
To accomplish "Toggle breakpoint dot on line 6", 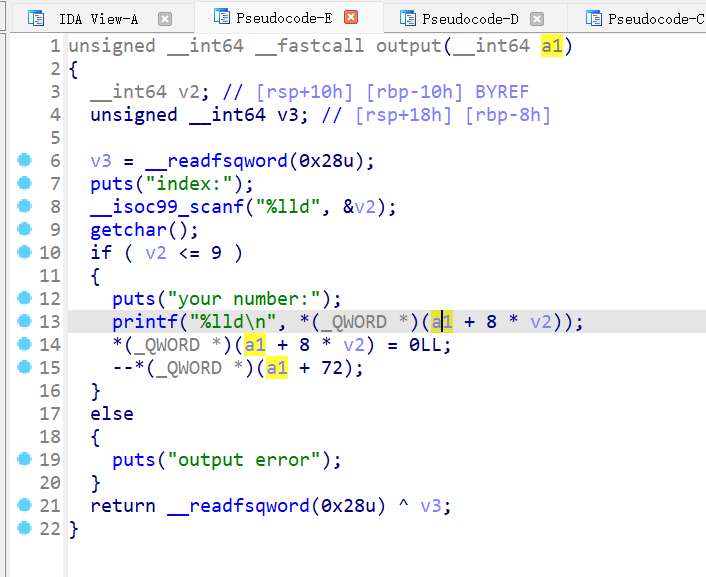I will tap(23, 161).
